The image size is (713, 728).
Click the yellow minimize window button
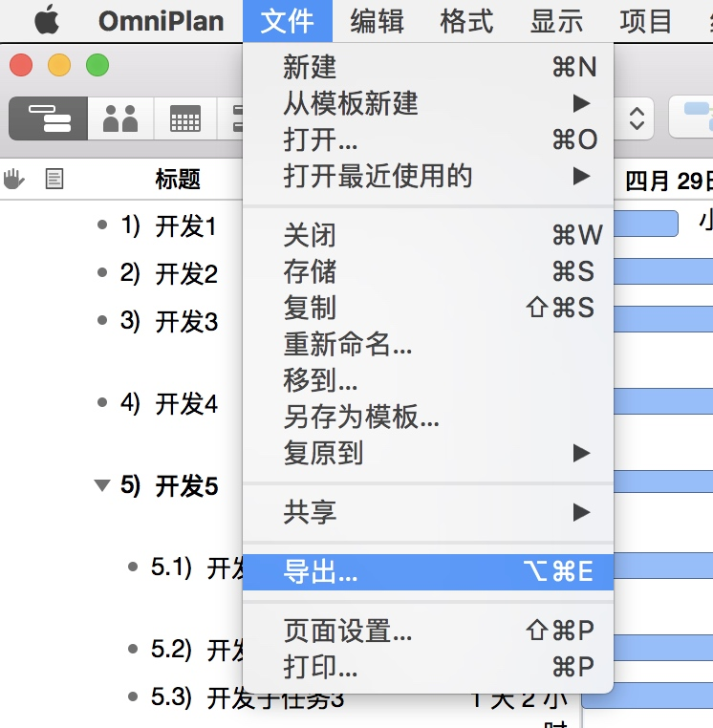click(x=59, y=65)
